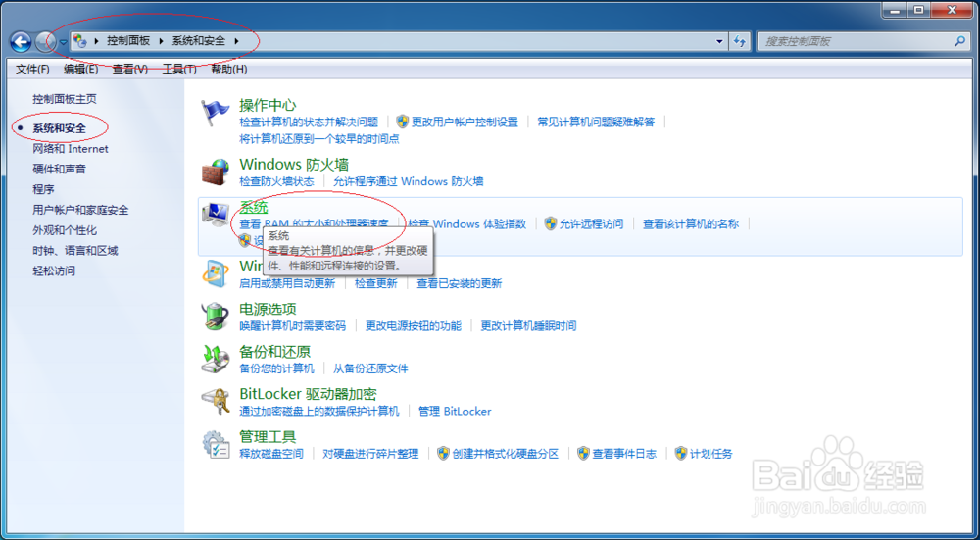Select 外观和个性化 in sidebar
The height and width of the screenshot is (540, 980).
tap(65, 230)
